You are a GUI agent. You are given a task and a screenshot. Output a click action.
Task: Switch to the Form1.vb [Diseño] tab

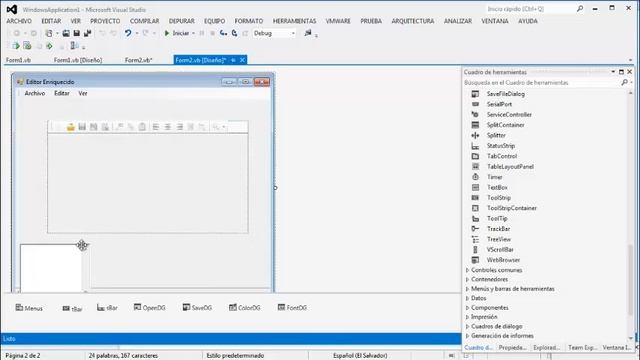point(78,60)
